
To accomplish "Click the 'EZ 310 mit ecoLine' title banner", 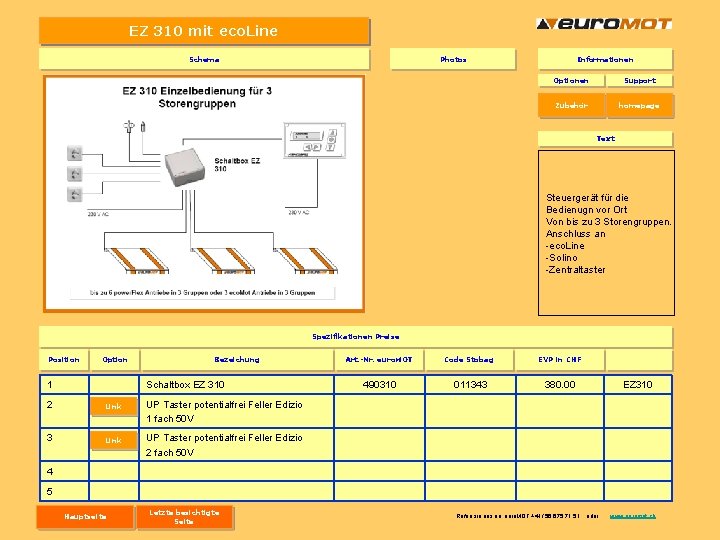I will tap(204, 31).
